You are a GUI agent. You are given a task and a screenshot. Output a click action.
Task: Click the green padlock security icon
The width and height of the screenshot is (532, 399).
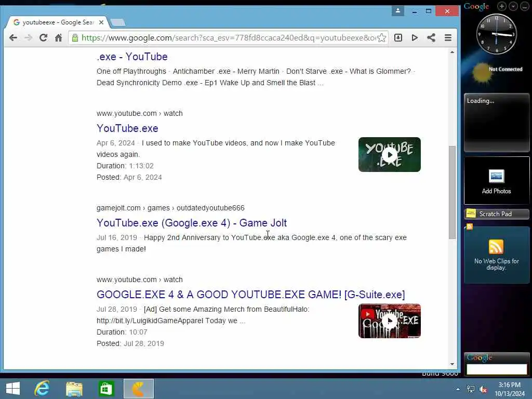click(x=75, y=37)
